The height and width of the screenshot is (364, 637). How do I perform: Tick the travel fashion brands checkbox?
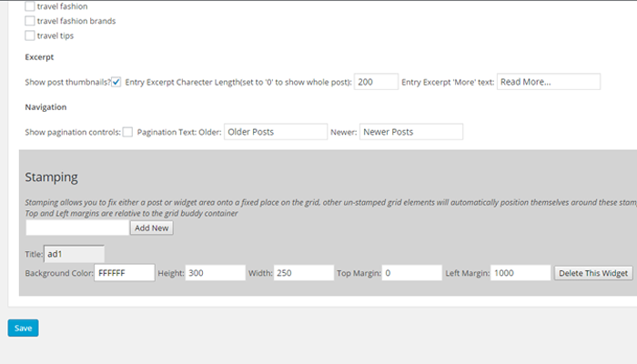[30, 21]
